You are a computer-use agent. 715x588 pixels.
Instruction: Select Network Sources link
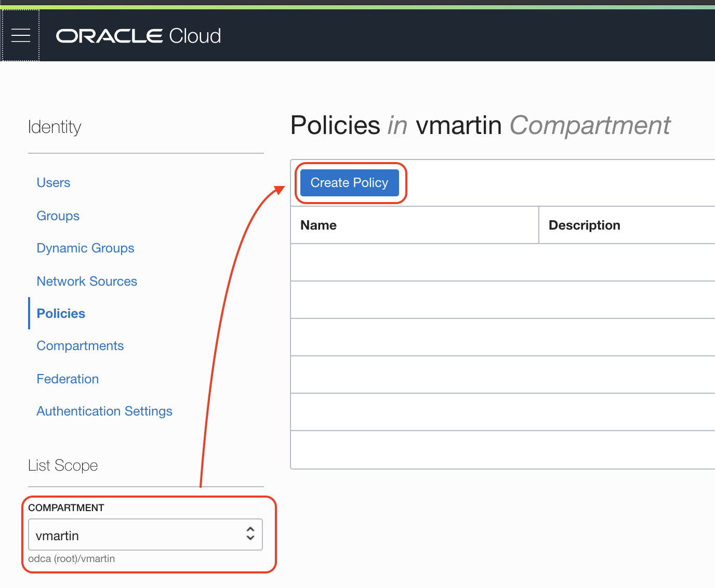click(x=87, y=282)
